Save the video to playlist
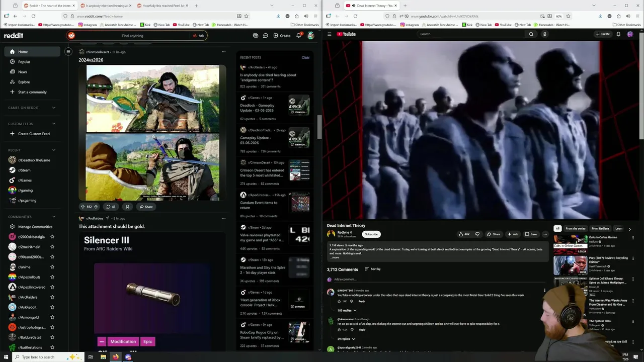 click(531, 234)
